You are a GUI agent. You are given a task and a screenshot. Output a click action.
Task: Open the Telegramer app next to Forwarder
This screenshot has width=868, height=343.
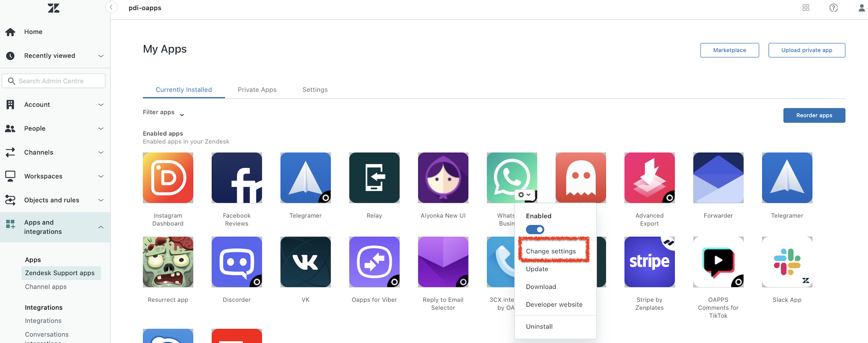pos(787,178)
